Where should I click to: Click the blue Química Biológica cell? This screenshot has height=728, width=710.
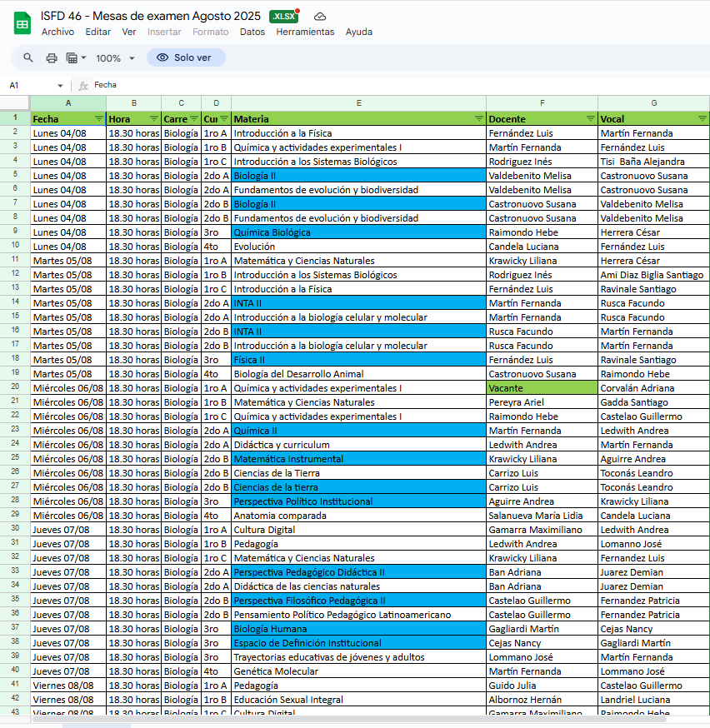(359, 232)
